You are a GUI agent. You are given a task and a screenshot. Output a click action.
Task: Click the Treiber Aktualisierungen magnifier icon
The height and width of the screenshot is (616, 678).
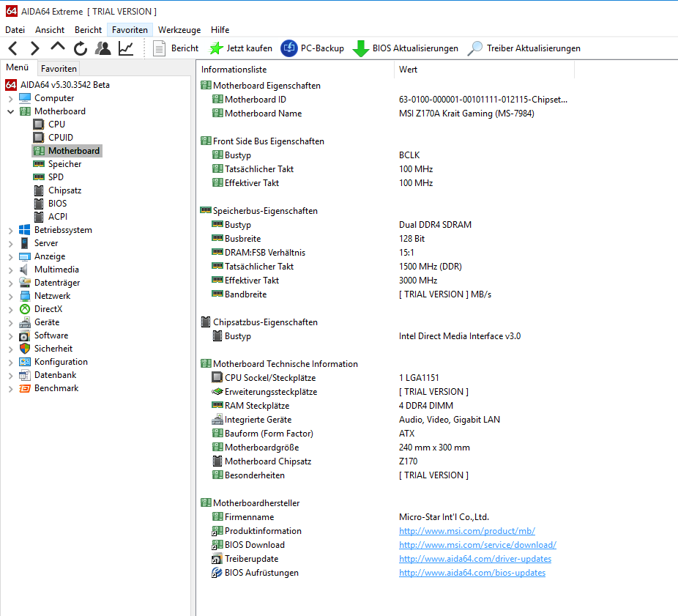(x=475, y=48)
